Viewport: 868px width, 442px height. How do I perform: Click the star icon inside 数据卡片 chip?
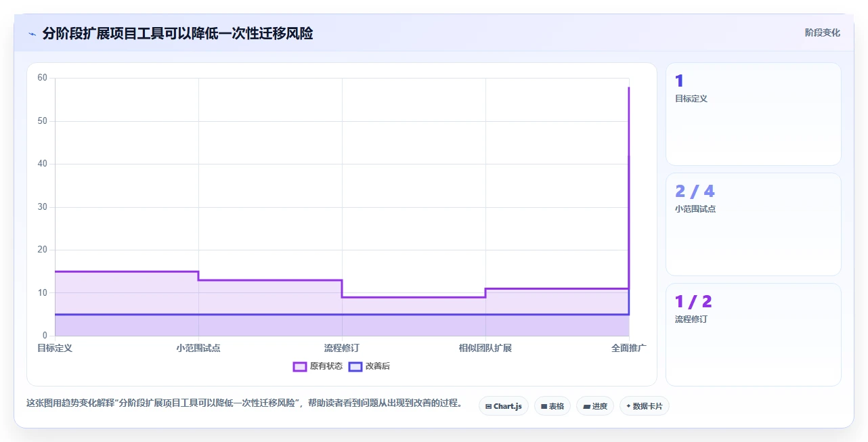click(628, 406)
